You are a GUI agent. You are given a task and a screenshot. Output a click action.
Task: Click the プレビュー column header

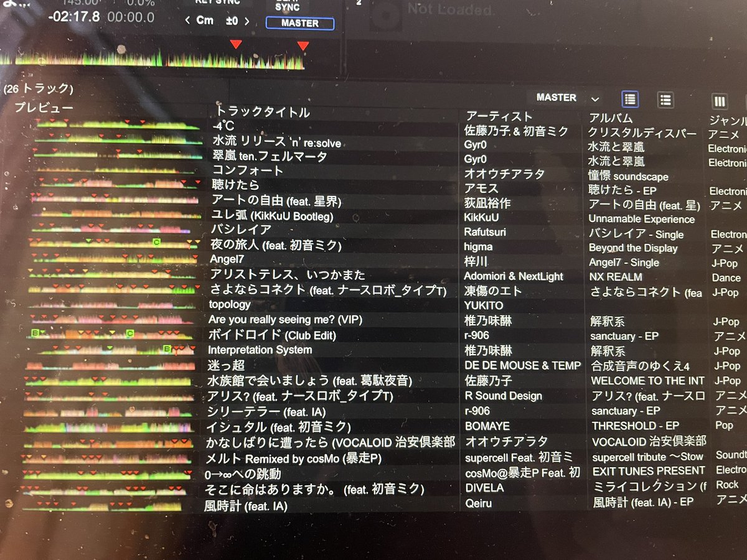(x=44, y=107)
